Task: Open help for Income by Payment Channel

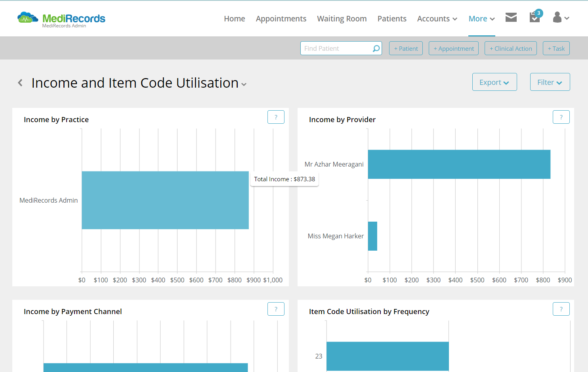Action: point(276,309)
